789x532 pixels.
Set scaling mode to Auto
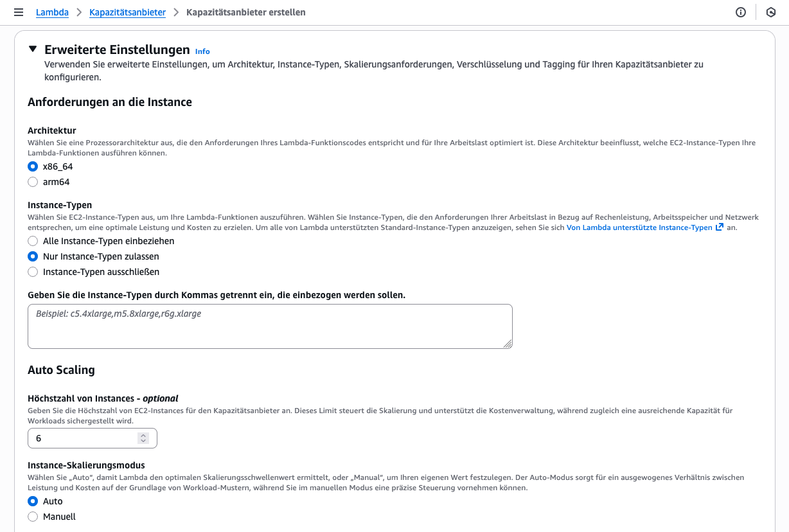(x=33, y=501)
